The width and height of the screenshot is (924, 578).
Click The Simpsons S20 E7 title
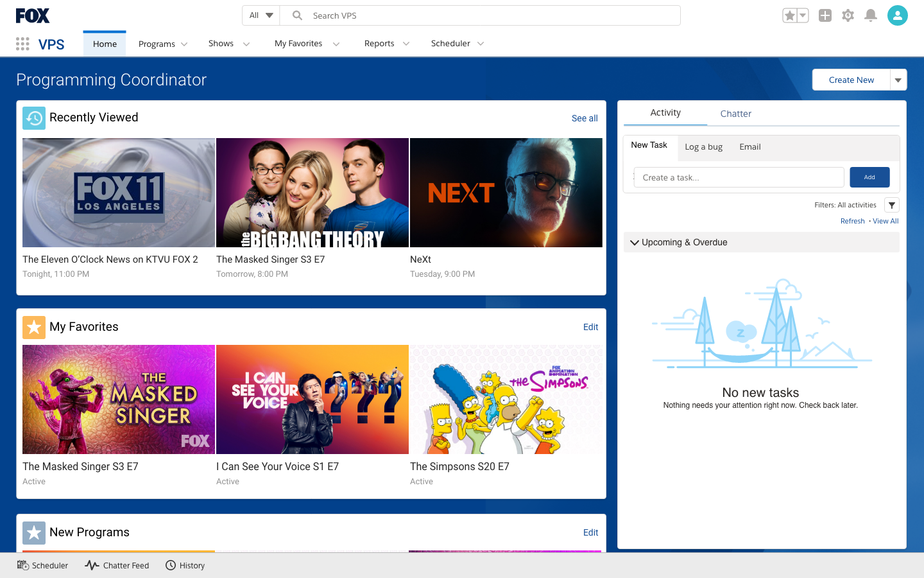point(459,467)
